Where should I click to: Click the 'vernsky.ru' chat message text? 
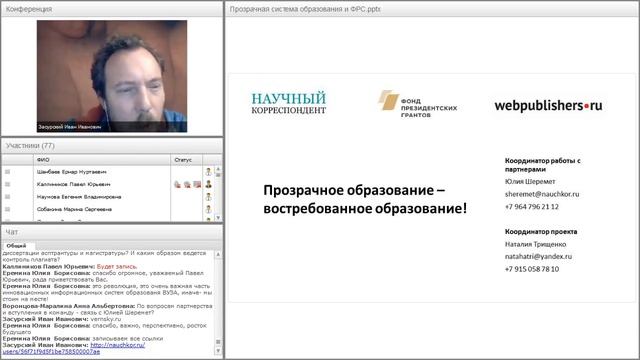pyautogui.click(x=106, y=319)
